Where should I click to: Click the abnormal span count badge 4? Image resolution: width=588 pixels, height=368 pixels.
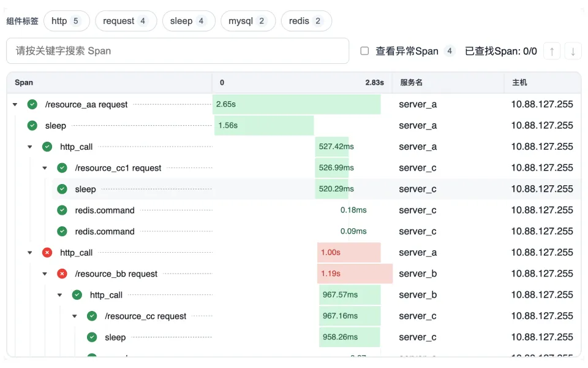449,51
